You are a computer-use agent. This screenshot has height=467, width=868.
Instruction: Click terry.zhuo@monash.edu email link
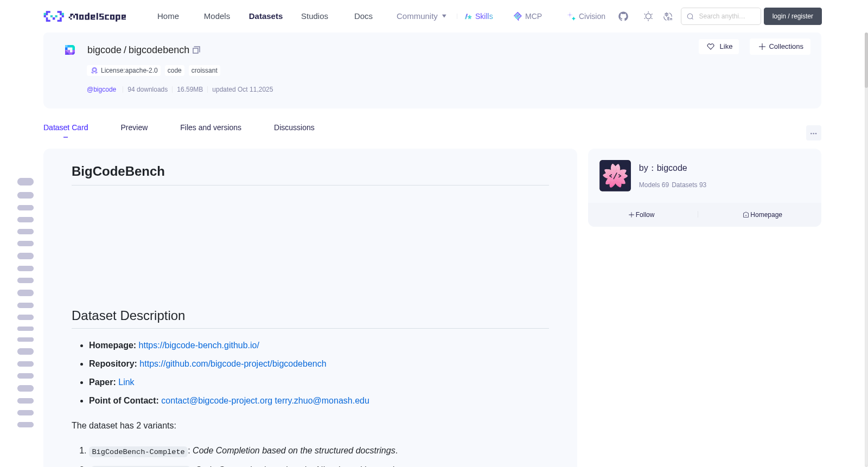pyautogui.click(x=322, y=401)
